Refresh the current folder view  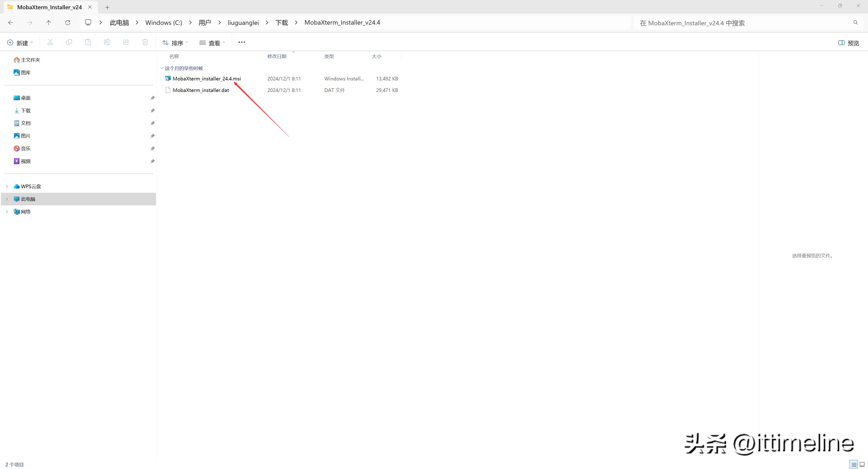[x=67, y=23]
